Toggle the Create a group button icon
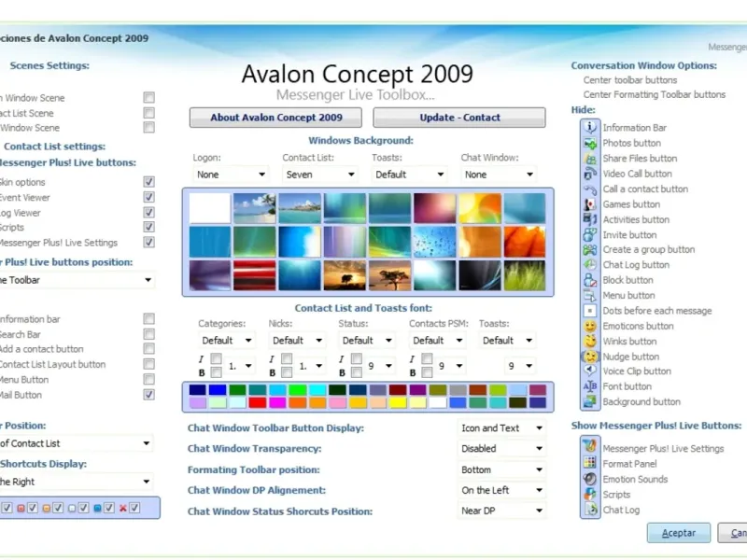The image size is (747, 560). (x=590, y=249)
